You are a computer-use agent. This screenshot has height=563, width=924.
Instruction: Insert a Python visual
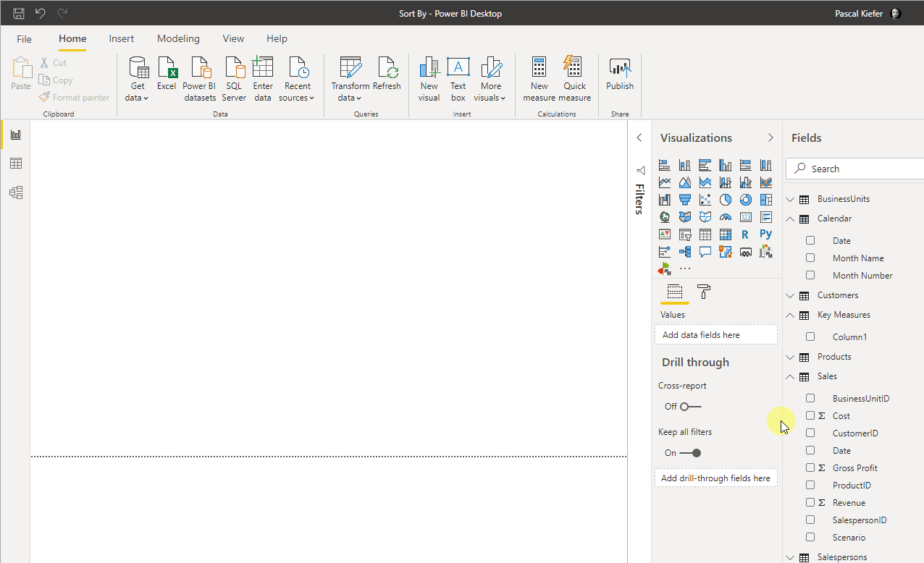765,234
